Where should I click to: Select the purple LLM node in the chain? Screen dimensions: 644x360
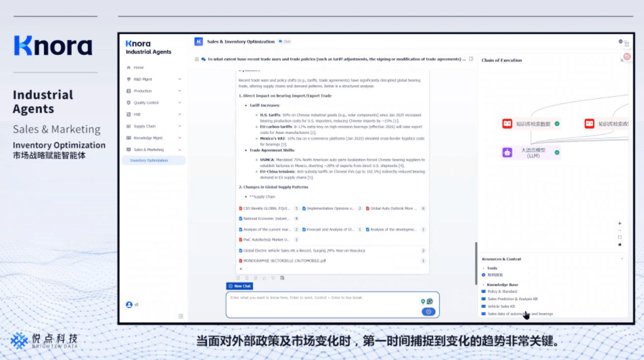point(531,153)
